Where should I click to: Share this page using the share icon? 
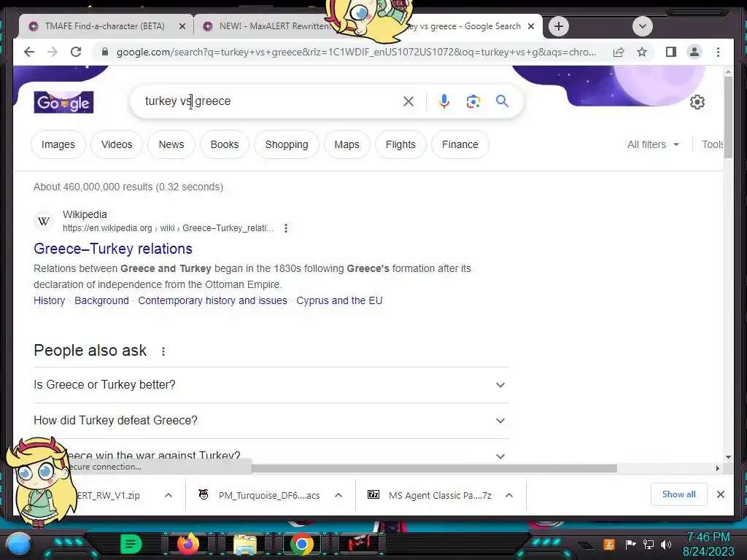click(x=619, y=52)
